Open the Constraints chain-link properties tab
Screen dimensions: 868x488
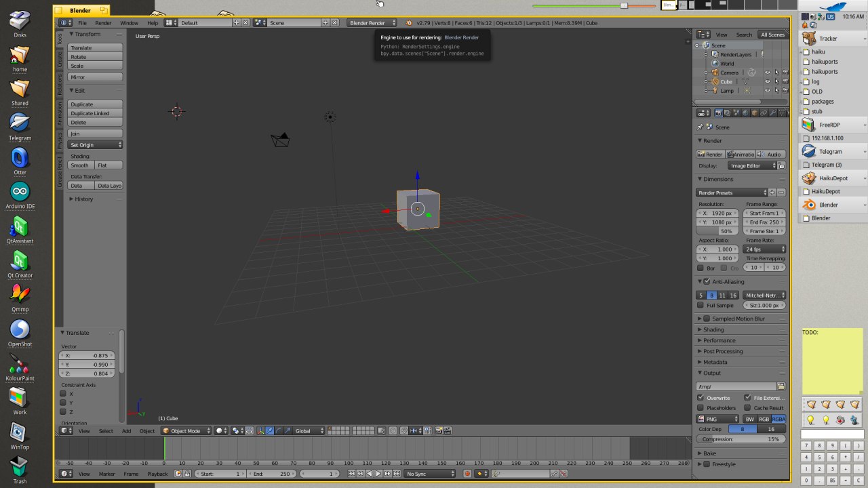coord(764,113)
